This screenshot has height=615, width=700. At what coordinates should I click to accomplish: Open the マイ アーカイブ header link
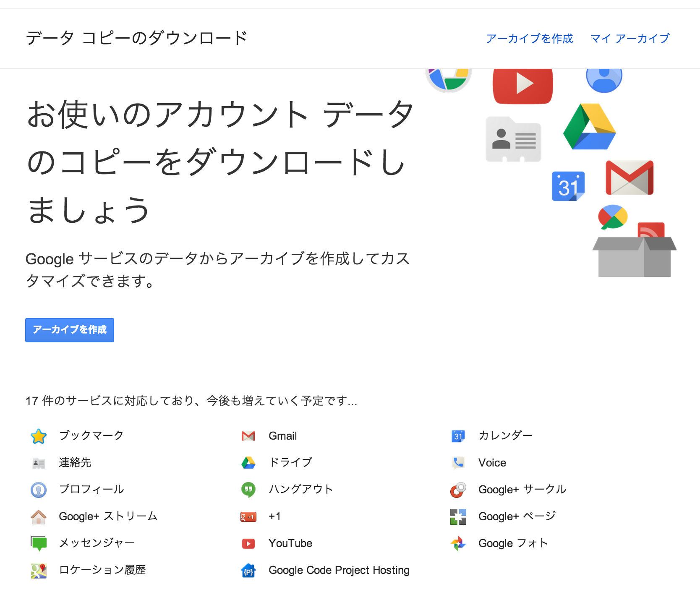(630, 39)
